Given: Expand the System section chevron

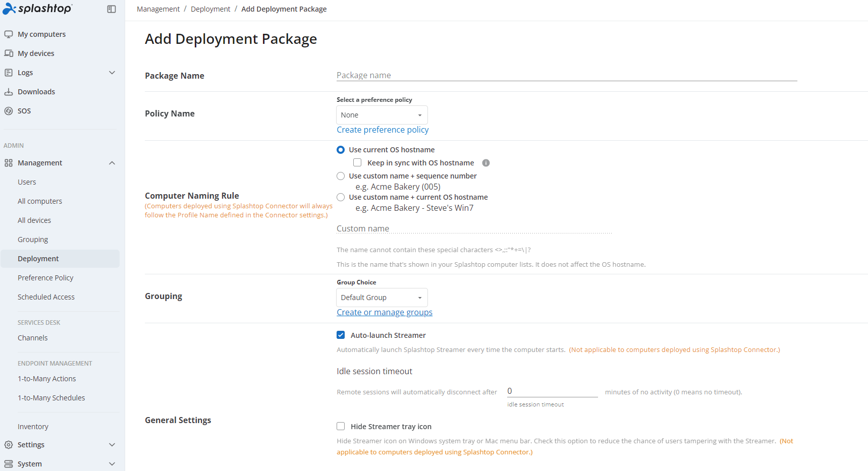Looking at the screenshot, I should coord(112,464).
